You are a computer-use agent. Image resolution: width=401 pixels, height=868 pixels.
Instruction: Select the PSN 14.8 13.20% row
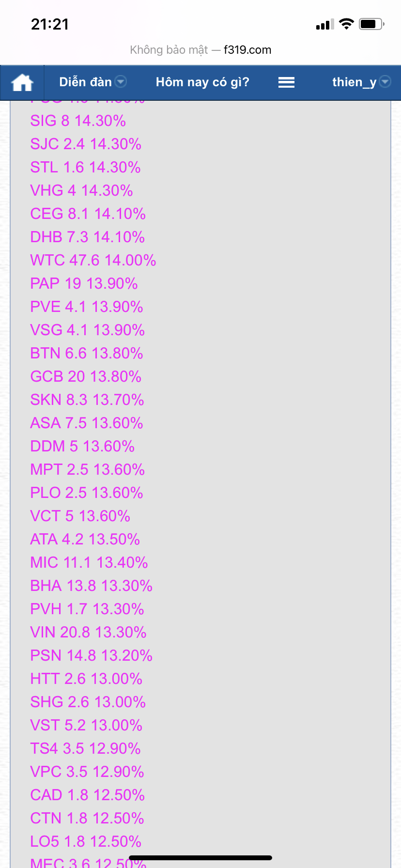pyautogui.click(x=91, y=655)
